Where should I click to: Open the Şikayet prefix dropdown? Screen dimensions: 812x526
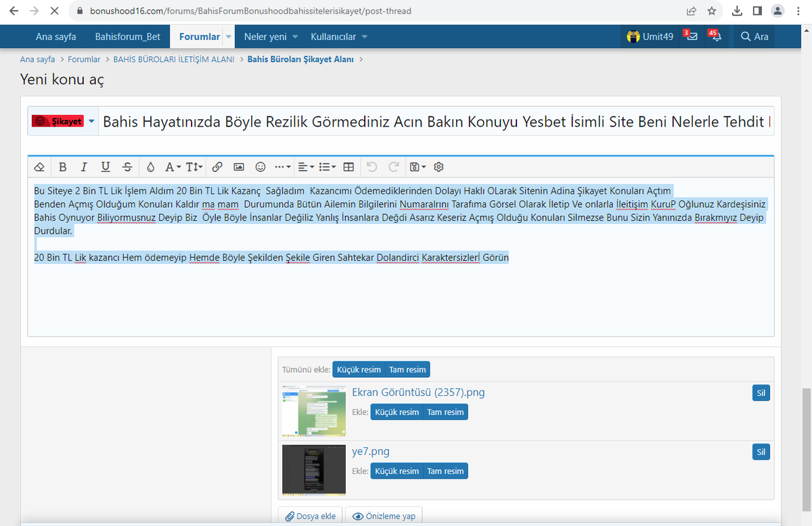[x=64, y=121]
